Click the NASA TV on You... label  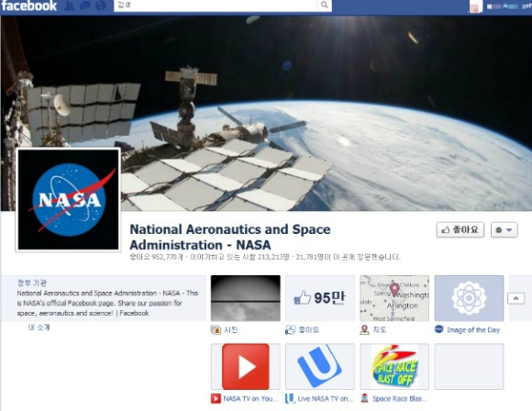pos(250,399)
